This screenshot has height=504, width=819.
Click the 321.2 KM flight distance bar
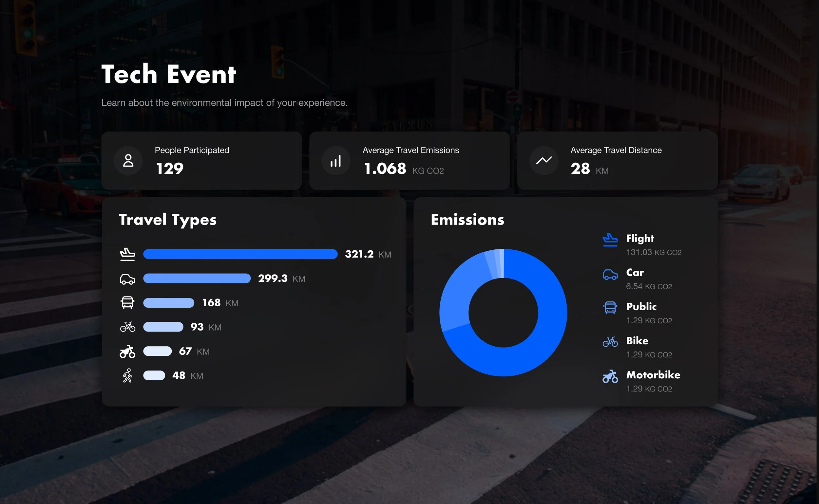(x=240, y=254)
